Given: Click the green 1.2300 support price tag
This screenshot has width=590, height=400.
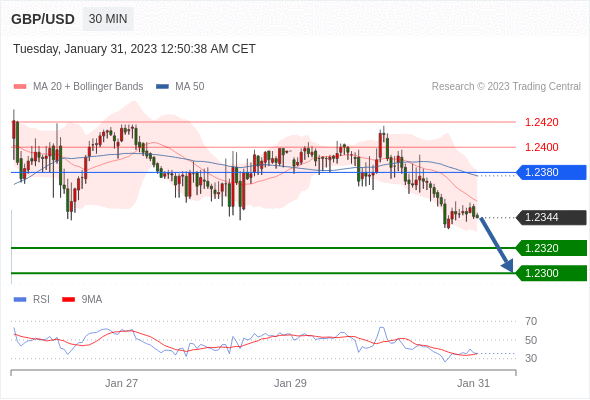Looking at the screenshot, I should [551, 273].
